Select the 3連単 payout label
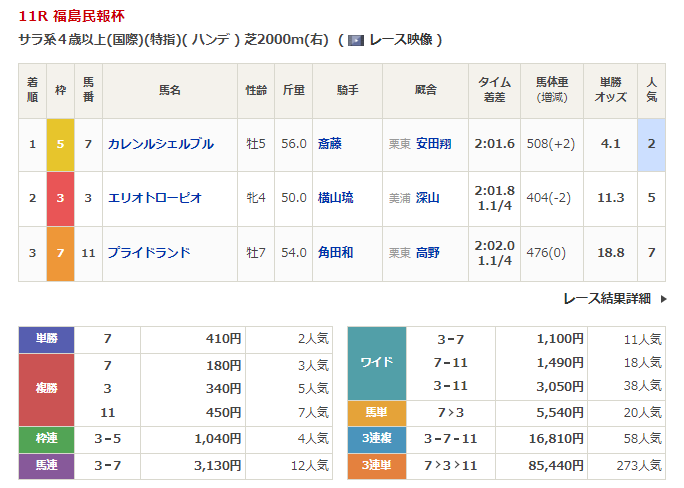This screenshot has height=488, width=684. click(376, 464)
